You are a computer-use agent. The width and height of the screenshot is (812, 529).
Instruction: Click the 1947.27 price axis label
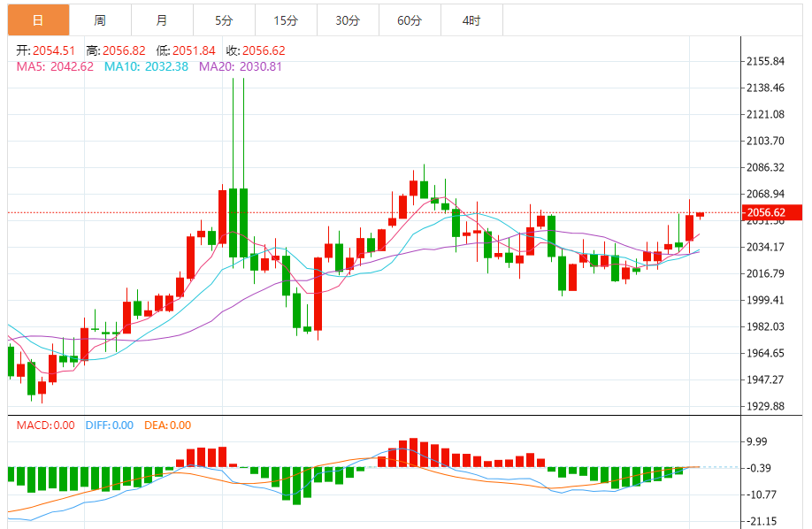pos(765,379)
